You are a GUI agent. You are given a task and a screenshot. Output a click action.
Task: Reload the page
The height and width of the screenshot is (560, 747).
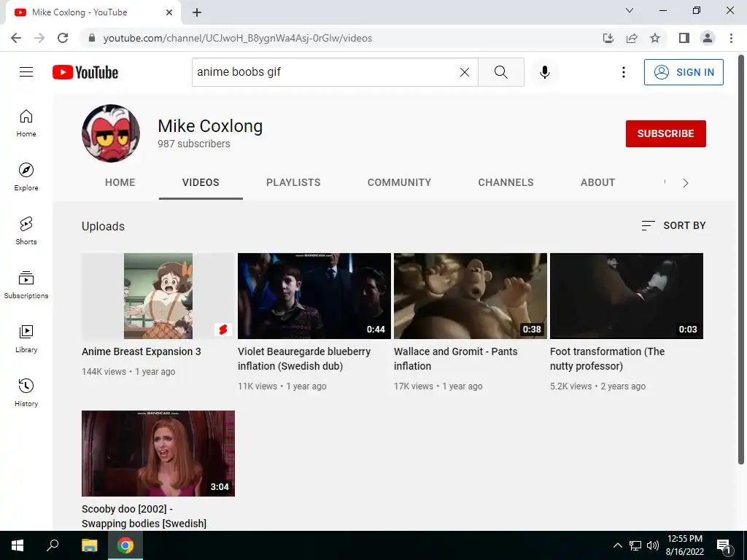coord(63,38)
